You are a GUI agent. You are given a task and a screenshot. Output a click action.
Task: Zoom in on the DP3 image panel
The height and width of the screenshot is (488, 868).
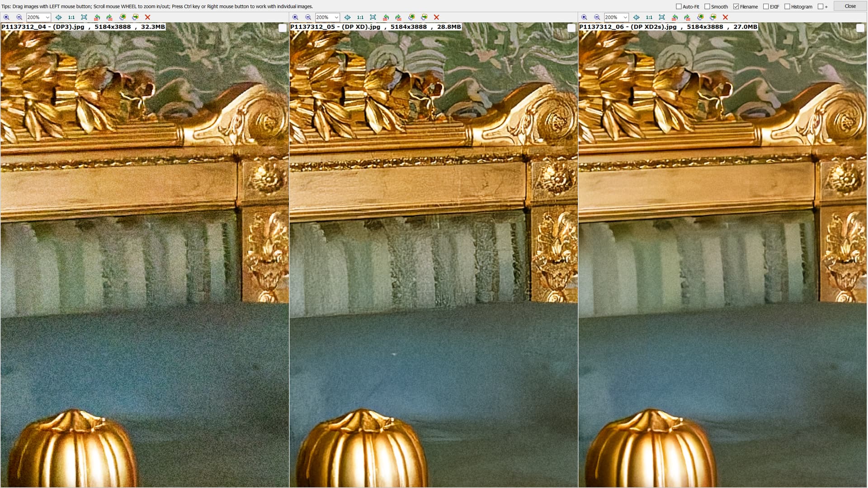6,17
